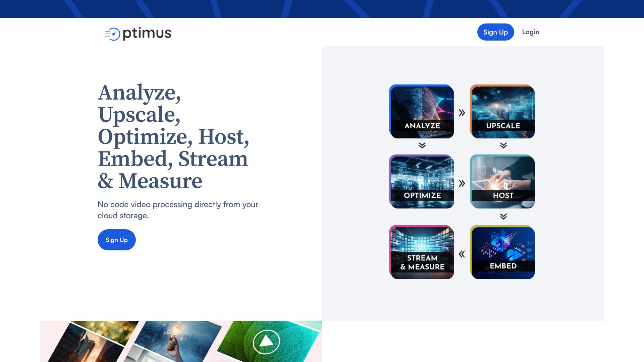
Task: Select the Optimize workflow step
Action: (422, 181)
